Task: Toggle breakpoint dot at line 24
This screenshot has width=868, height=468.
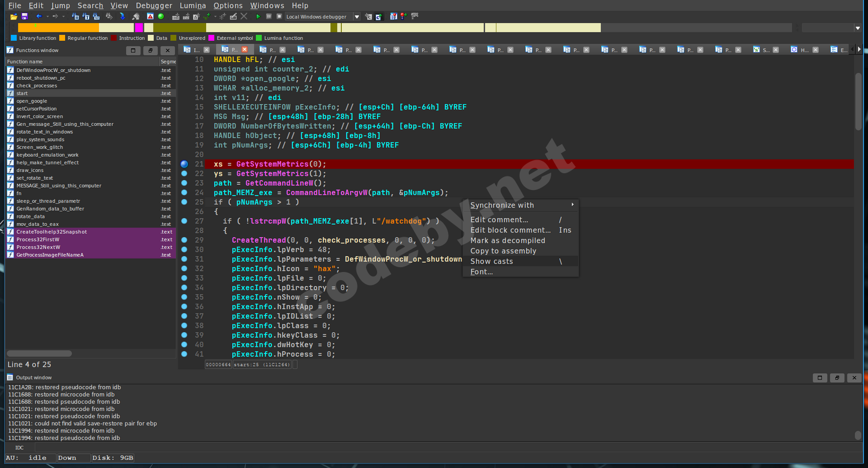Action: [x=184, y=193]
